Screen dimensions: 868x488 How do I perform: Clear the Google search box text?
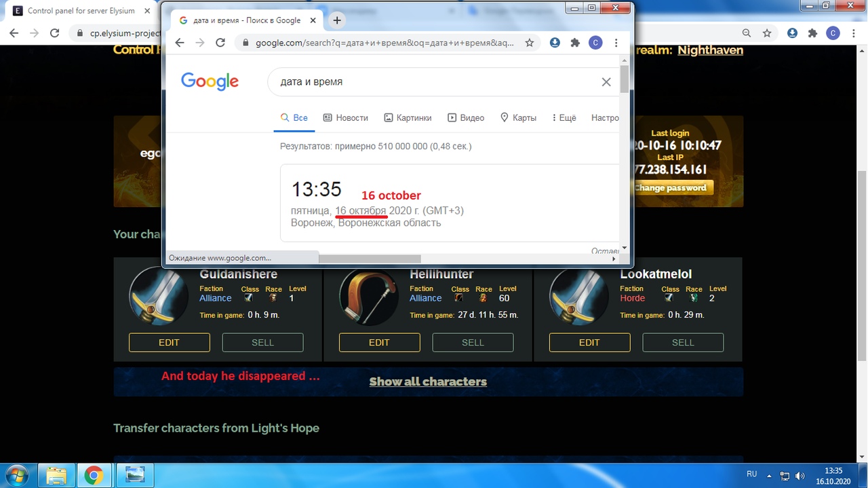point(606,82)
